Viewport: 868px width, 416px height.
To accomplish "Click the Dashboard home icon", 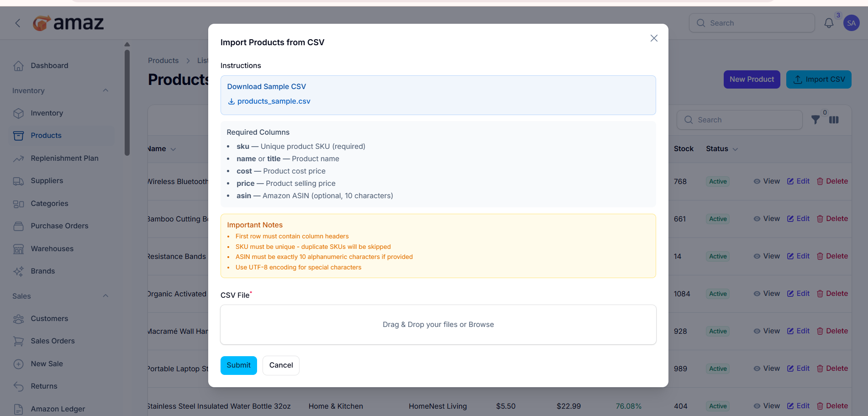I will pyautogui.click(x=18, y=66).
